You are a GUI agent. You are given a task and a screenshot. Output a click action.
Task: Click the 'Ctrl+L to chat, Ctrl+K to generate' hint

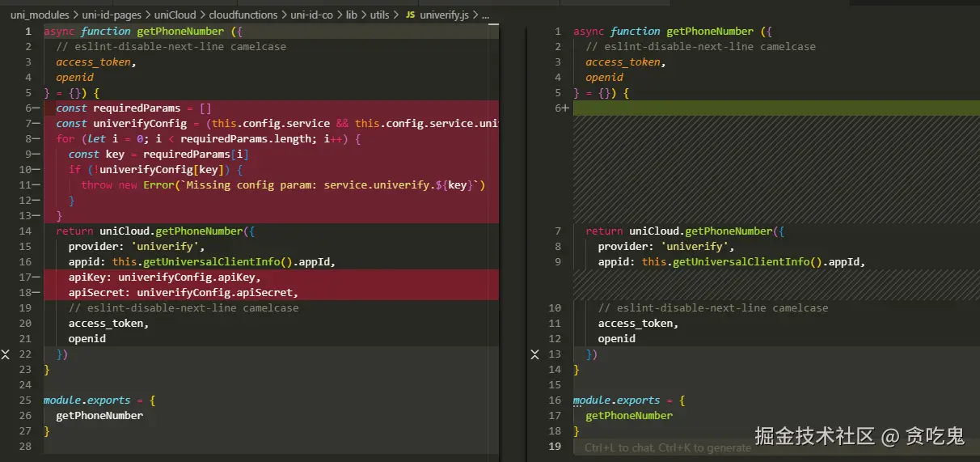(667, 447)
